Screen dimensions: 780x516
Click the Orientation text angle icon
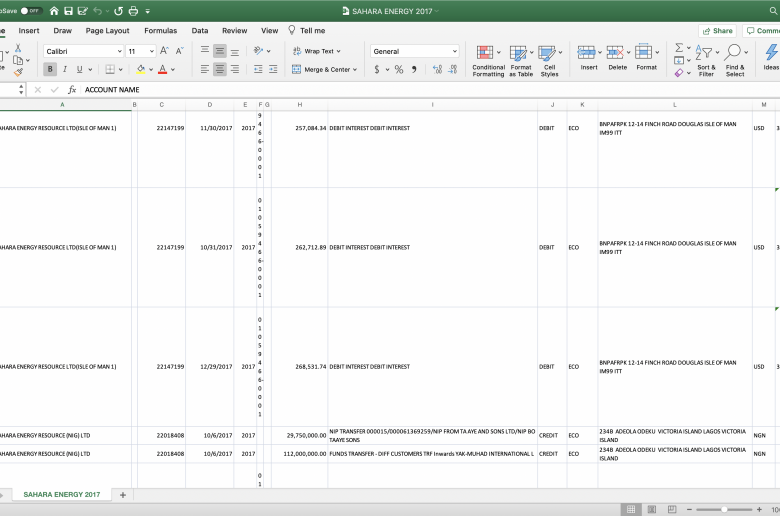pyautogui.click(x=258, y=51)
